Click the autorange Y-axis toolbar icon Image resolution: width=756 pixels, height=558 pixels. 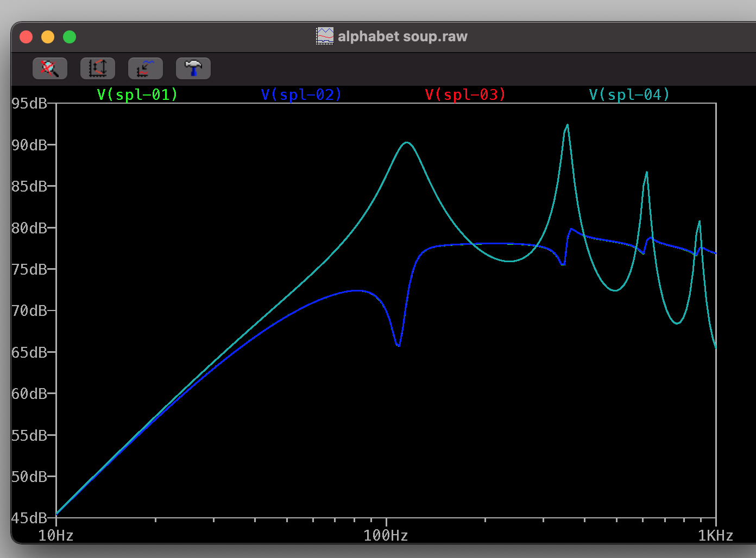(98, 68)
